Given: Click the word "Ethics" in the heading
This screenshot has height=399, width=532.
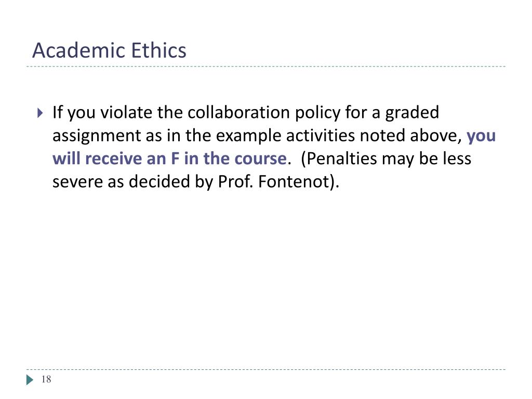Looking at the screenshot, I should click(159, 50).
